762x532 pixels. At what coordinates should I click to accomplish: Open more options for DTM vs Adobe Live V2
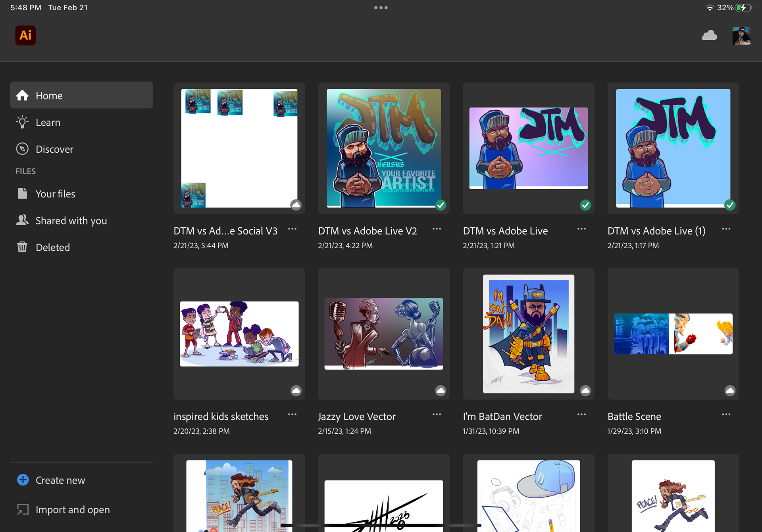coord(437,229)
